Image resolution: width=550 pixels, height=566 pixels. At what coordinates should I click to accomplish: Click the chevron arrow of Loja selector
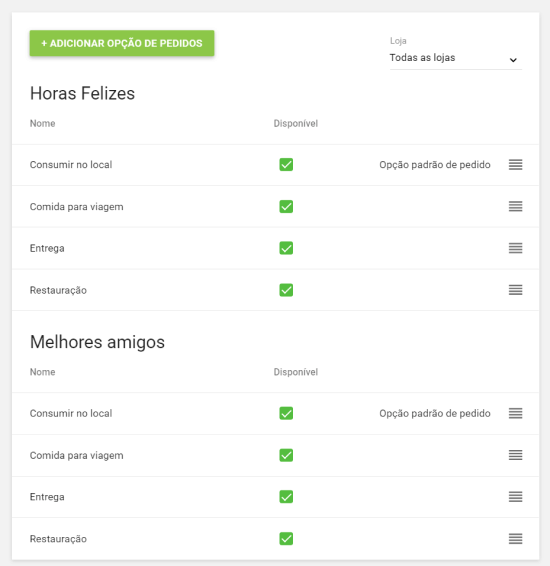513,60
